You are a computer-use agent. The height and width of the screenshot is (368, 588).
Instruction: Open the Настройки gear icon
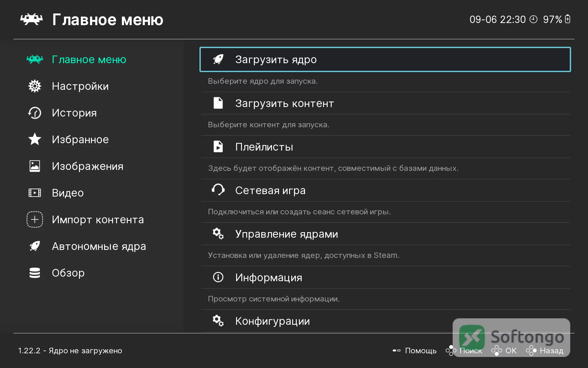(x=35, y=86)
